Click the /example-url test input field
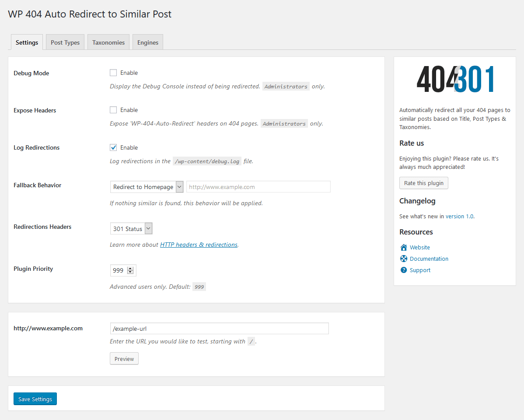This screenshot has height=420, width=524. 219,329
